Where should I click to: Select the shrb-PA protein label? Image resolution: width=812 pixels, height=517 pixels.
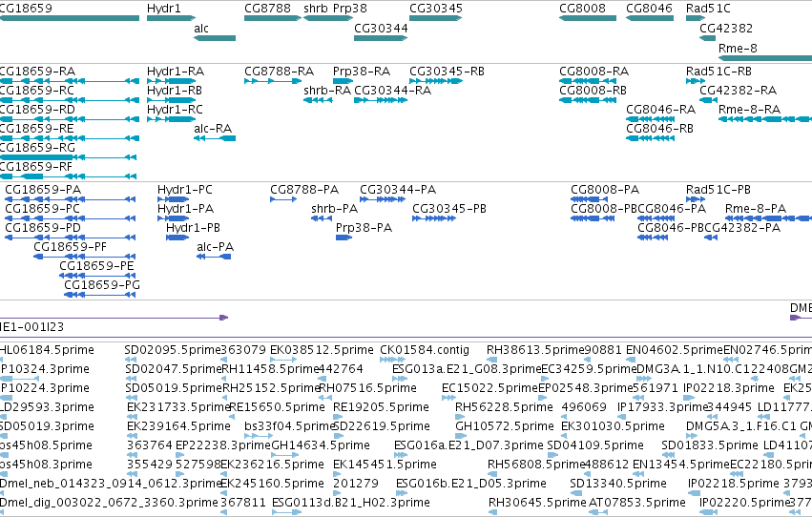pyautogui.click(x=335, y=209)
